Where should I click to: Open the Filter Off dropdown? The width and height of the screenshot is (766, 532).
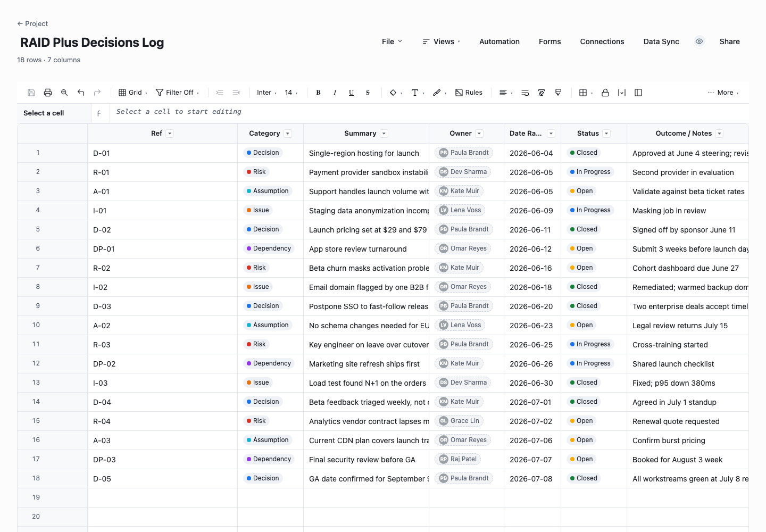[178, 93]
